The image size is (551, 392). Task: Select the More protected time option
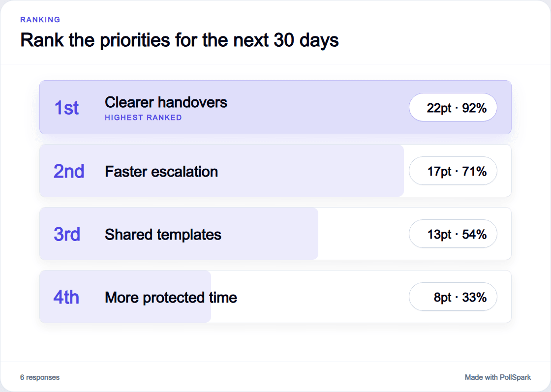(275, 297)
